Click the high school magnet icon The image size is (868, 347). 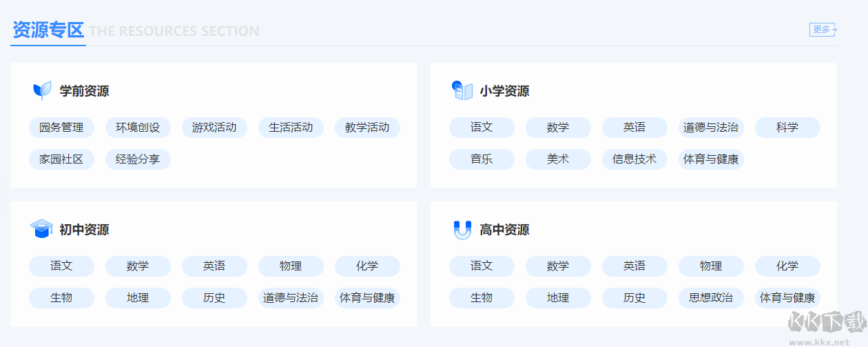[462, 229]
